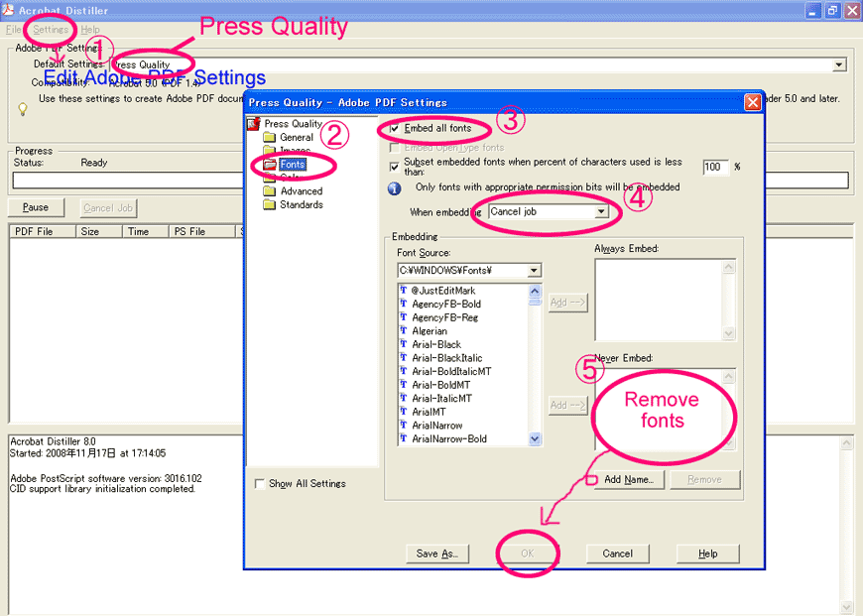Click Cancel in the PDF Settings dialog
Screen dimensions: 863x616
pyautogui.click(x=618, y=554)
